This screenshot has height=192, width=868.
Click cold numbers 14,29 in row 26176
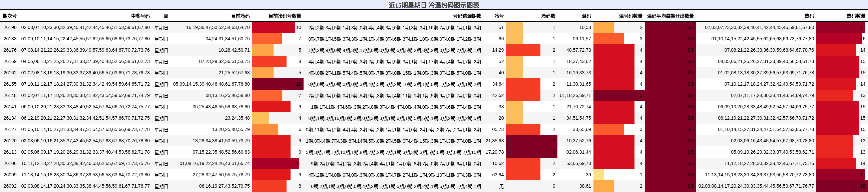498,50
